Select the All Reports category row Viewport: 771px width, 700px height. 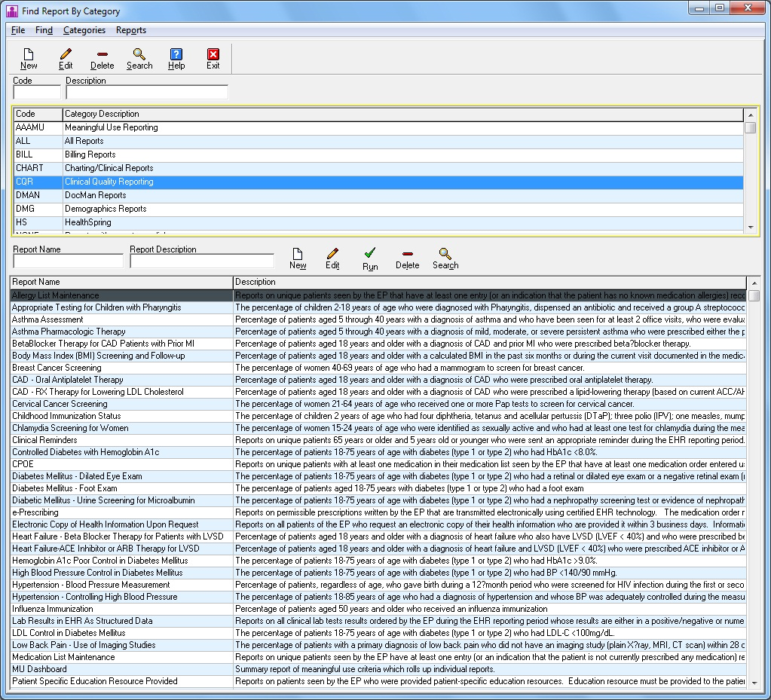click(378, 141)
